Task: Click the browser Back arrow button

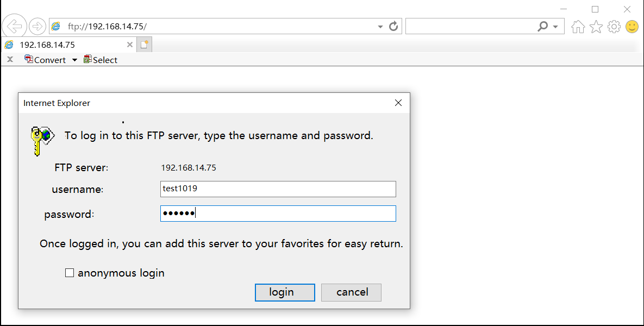Action: (x=14, y=26)
